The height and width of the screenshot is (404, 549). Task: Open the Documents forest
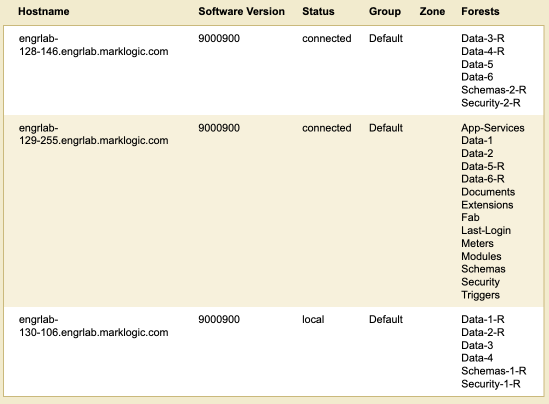coord(488,192)
